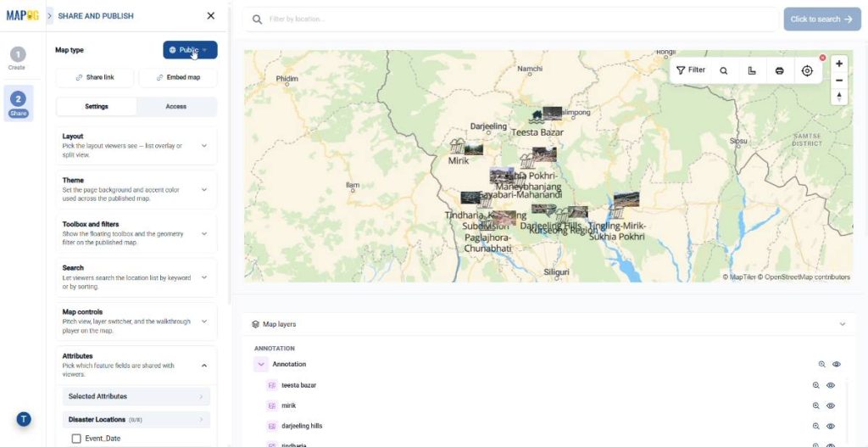Viewport: 868px width, 447px height.
Task: Click the mirik layer type icon
Action: point(271,406)
